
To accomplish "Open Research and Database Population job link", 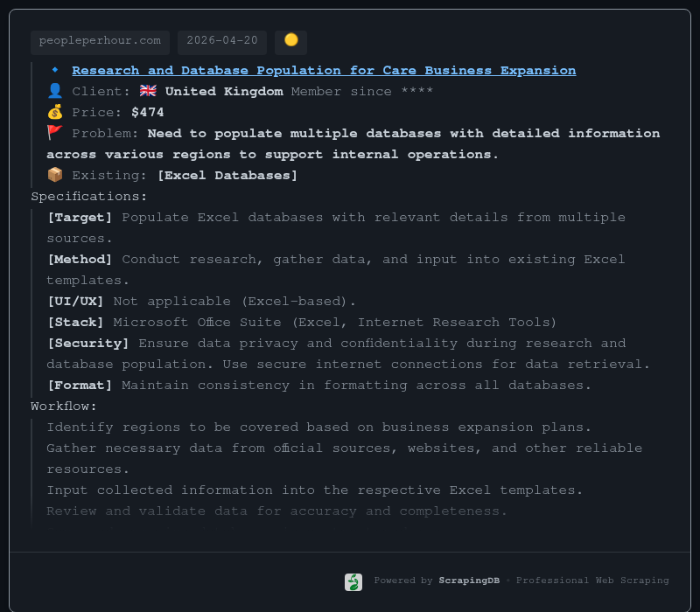I will coord(324,71).
